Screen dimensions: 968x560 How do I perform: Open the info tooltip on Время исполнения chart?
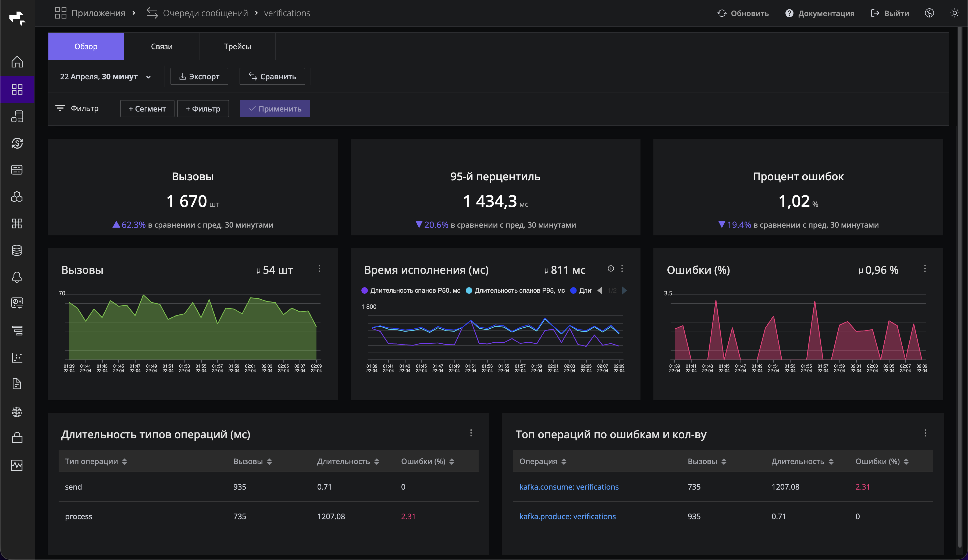(611, 269)
